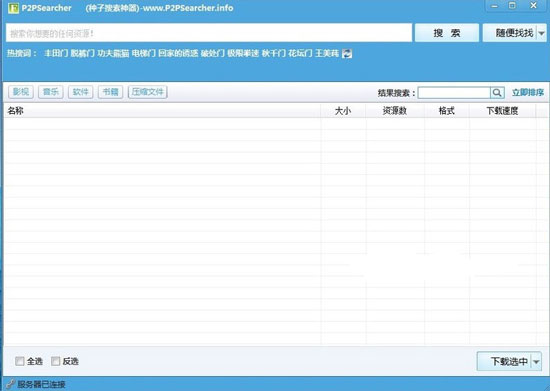Screen dimensions: 550x391
Task: Sort by the 格式 column header
Action: (447, 111)
